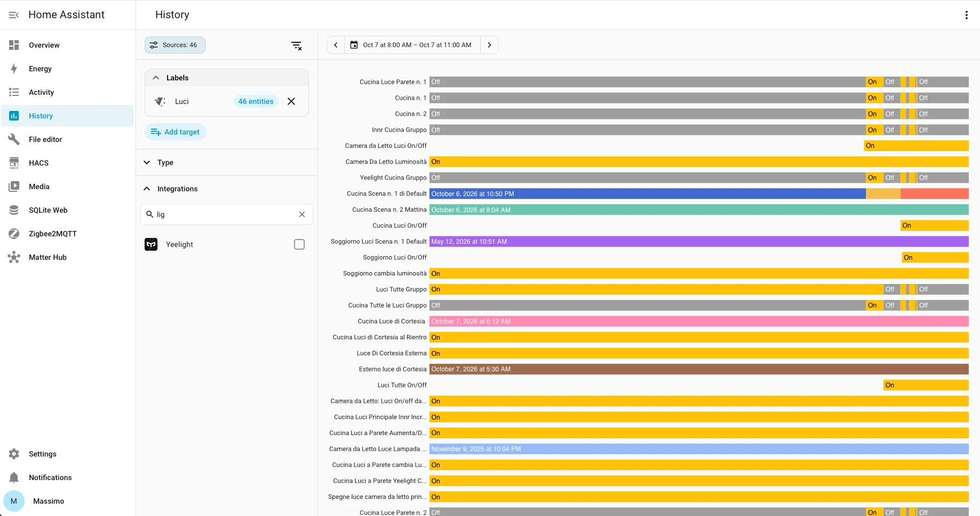Click the Luci label icon
The width and height of the screenshot is (980, 516).
click(x=160, y=101)
